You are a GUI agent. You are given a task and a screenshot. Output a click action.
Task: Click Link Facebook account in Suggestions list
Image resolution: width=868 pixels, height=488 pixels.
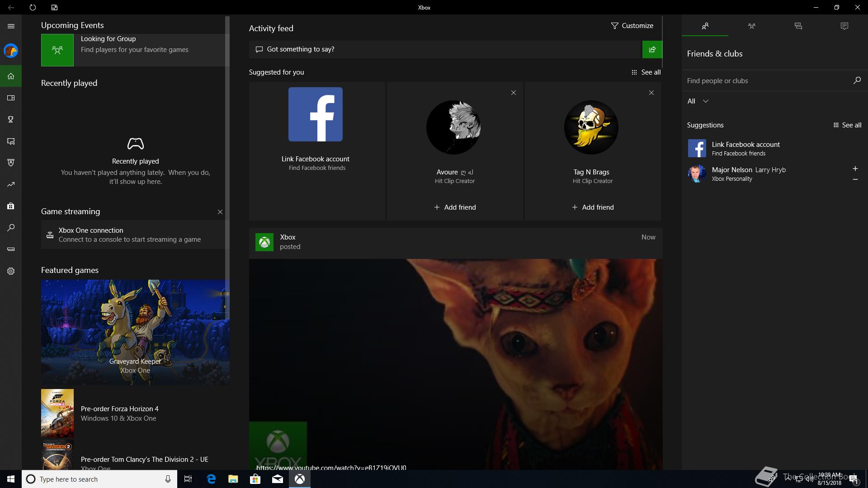click(775, 148)
